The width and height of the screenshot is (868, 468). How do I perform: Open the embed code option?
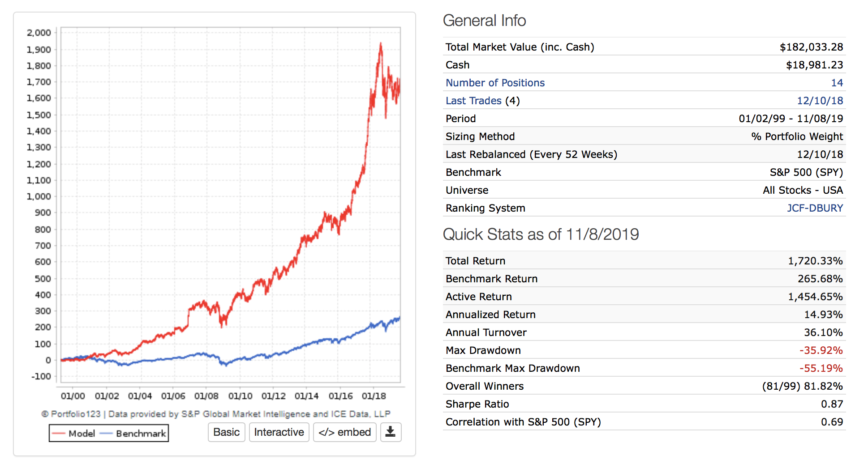click(344, 432)
